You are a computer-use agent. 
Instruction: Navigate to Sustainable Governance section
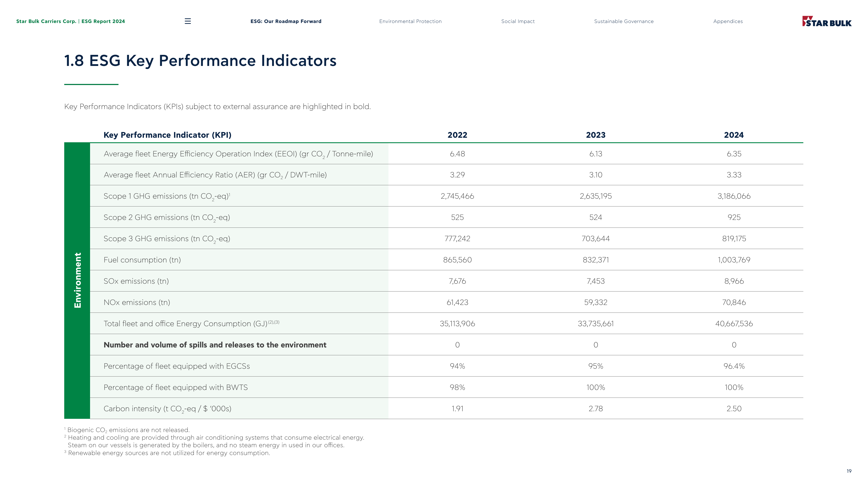pyautogui.click(x=624, y=21)
